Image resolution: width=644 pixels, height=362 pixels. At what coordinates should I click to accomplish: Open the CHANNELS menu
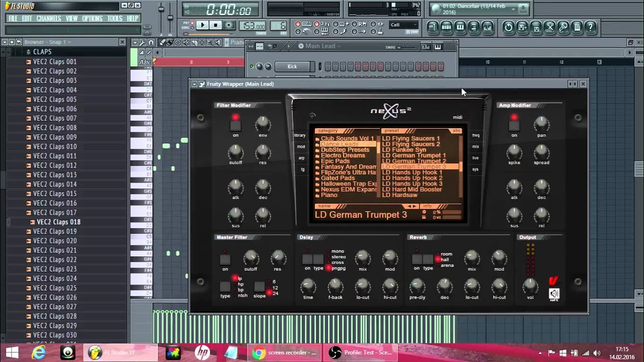[x=49, y=19]
